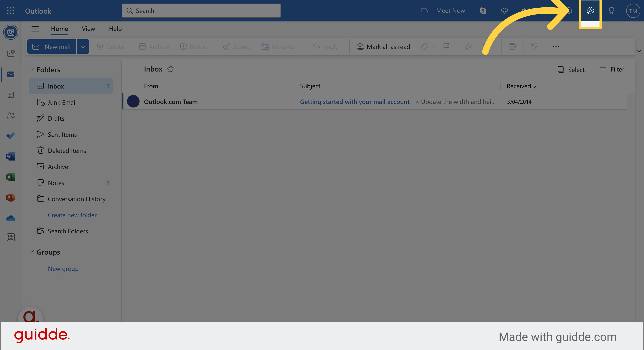Image resolution: width=644 pixels, height=350 pixels.
Task: Click the From column header
Action: coord(151,86)
